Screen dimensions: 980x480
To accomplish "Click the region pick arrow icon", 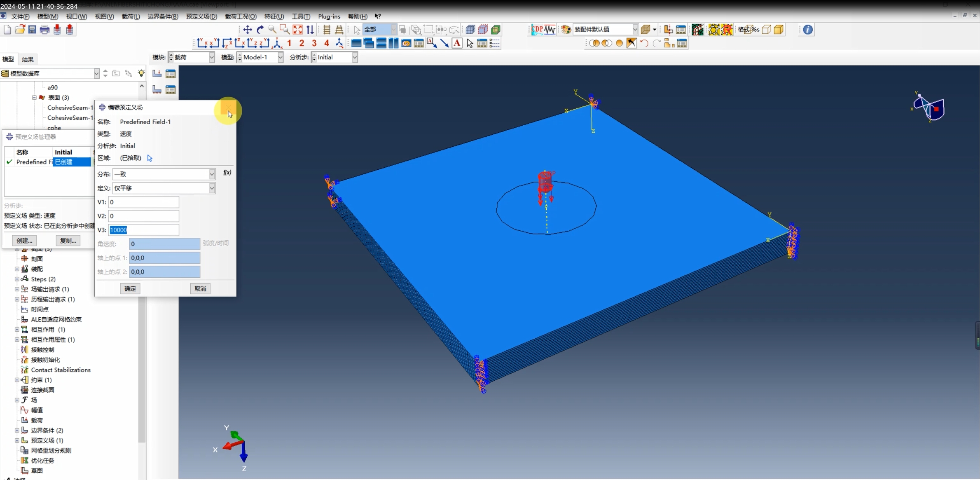I will (x=150, y=158).
